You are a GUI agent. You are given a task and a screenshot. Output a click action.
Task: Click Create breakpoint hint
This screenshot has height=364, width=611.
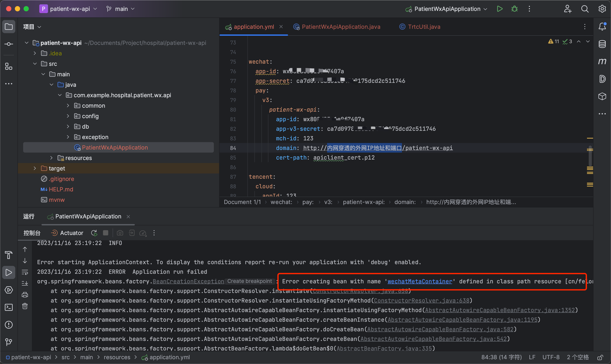click(x=250, y=281)
